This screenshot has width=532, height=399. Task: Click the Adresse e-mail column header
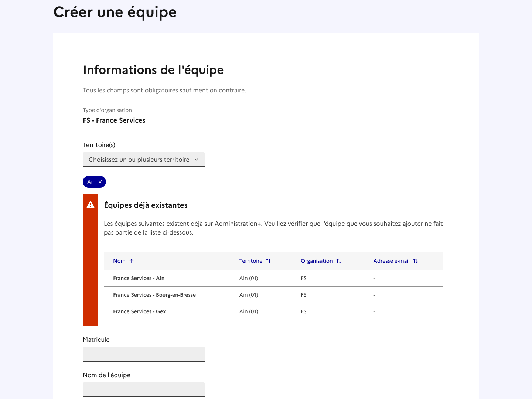391,260
